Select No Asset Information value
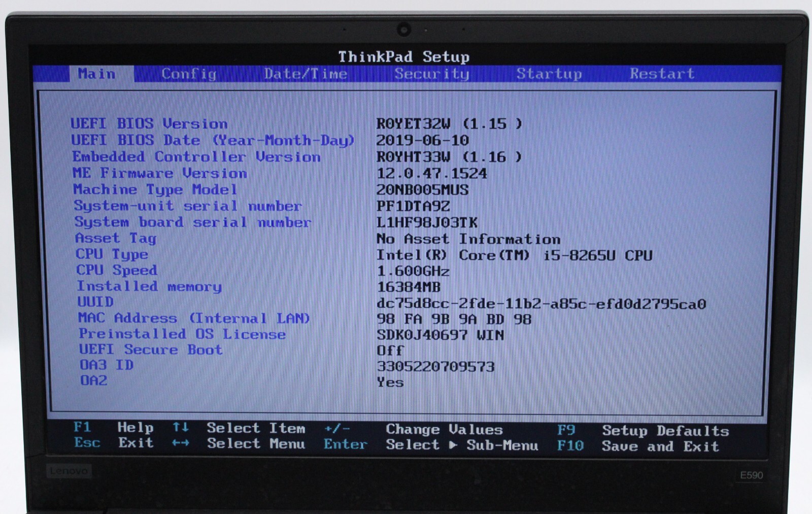The image size is (812, 514). 468,239
